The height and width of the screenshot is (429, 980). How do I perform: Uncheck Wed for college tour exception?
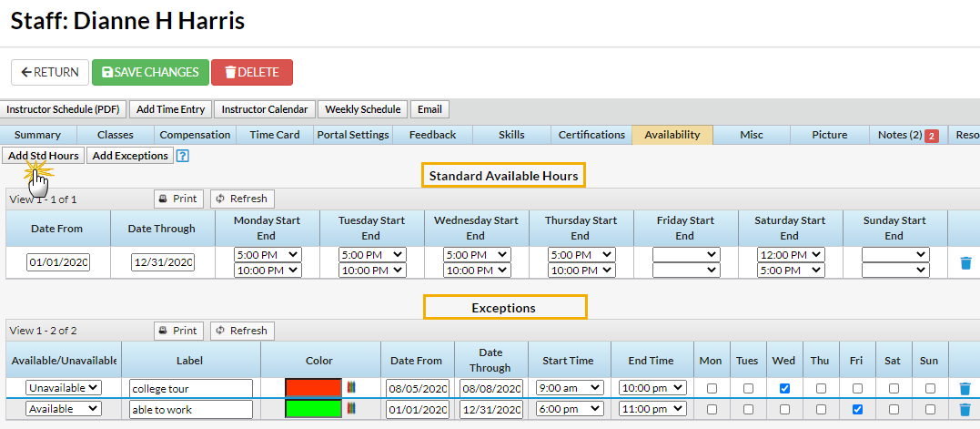point(784,388)
